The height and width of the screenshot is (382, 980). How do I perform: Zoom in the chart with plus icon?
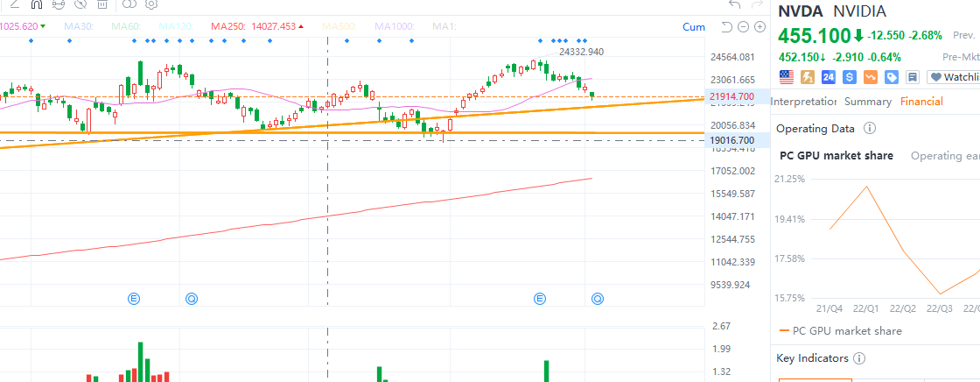tap(760, 26)
